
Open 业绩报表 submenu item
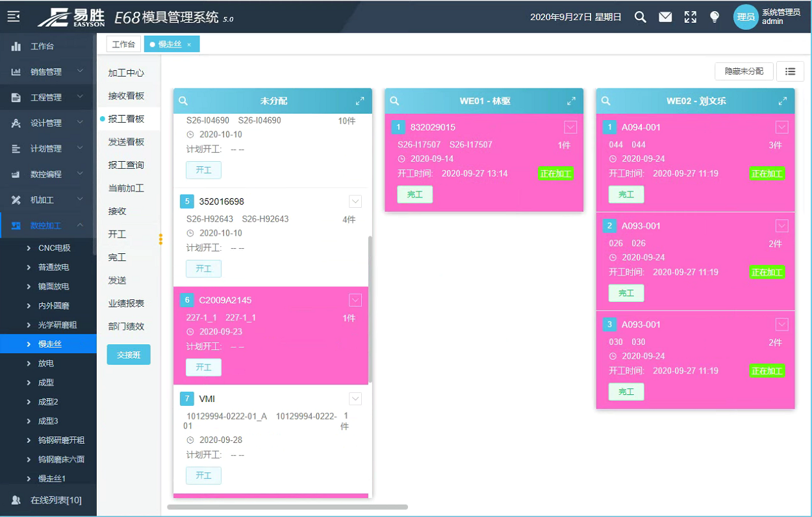[x=126, y=303]
